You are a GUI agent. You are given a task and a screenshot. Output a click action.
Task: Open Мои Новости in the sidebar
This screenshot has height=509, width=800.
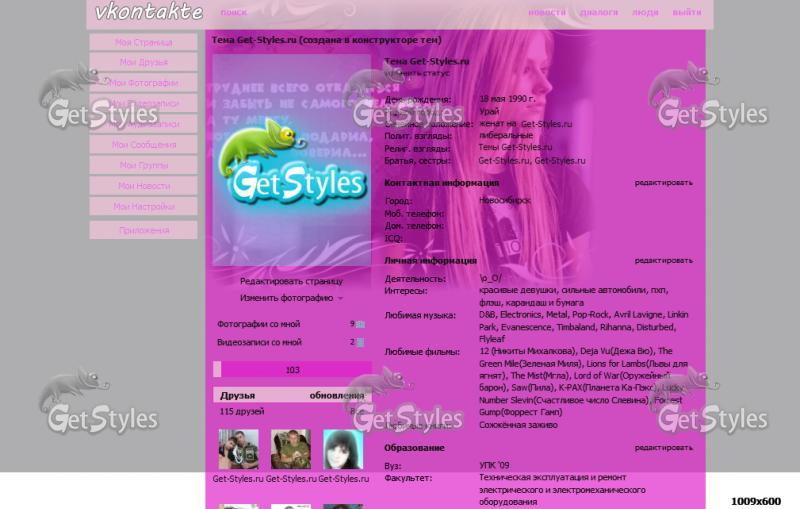pyautogui.click(x=143, y=186)
